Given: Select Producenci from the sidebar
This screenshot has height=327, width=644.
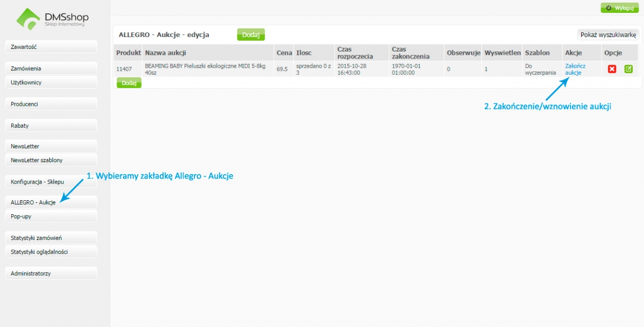Looking at the screenshot, I should coord(51,104).
